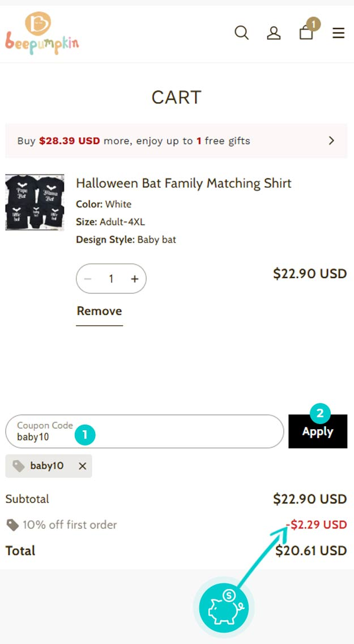354x644 pixels.
Task: Open the bat family shirt thumbnail
Action: coord(35,202)
